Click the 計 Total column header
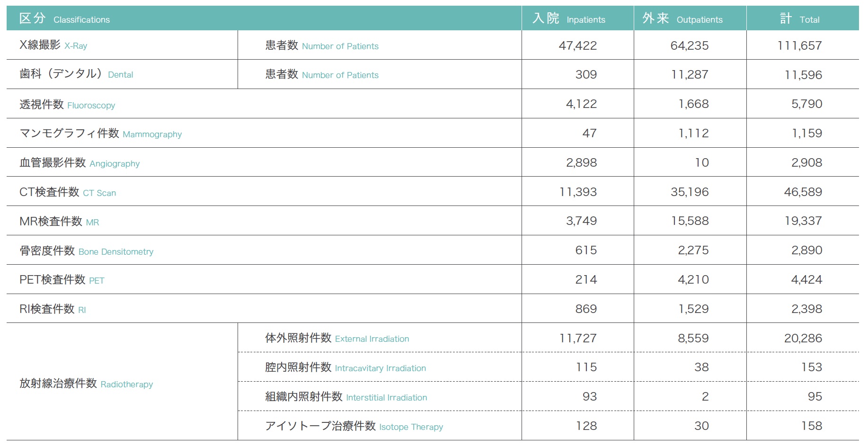868x447 pixels. (x=803, y=18)
